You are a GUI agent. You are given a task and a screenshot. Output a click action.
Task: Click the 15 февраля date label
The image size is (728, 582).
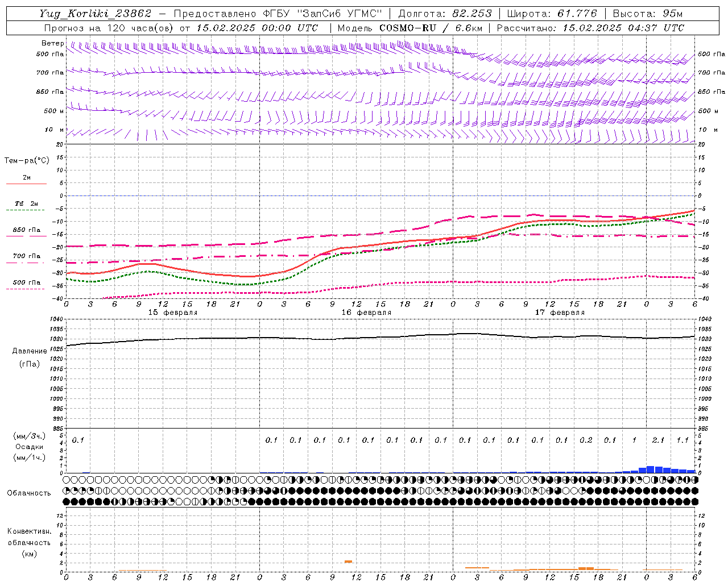pyautogui.click(x=173, y=313)
